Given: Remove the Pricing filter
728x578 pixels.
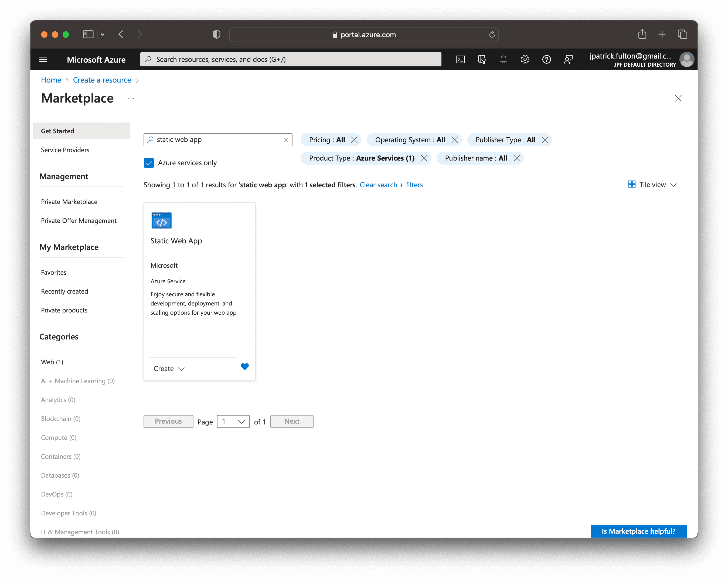Looking at the screenshot, I should click(x=354, y=140).
